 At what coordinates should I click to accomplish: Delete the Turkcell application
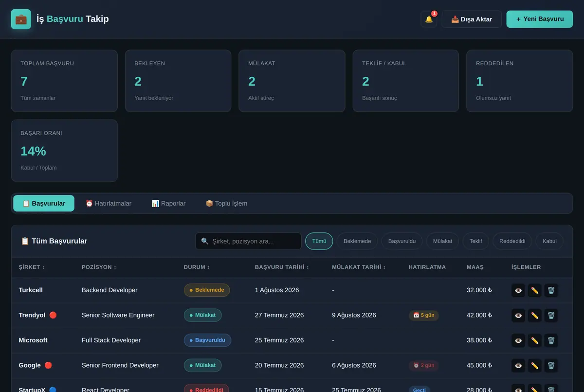coord(551,290)
